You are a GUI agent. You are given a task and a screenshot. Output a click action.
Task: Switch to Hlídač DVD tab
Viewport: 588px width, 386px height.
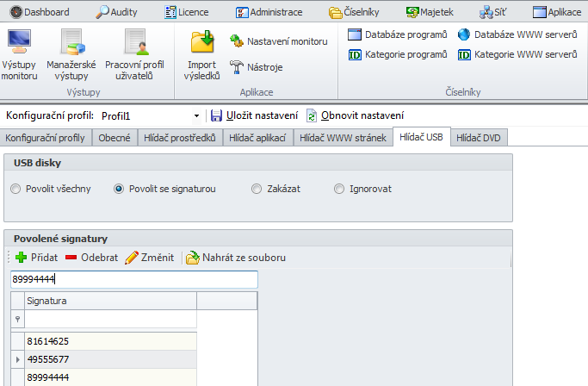[479, 138]
